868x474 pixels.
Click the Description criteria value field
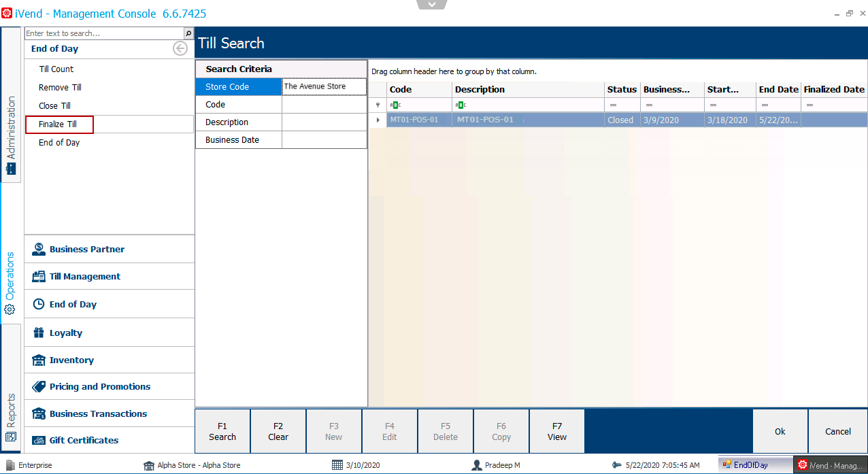tap(324, 122)
